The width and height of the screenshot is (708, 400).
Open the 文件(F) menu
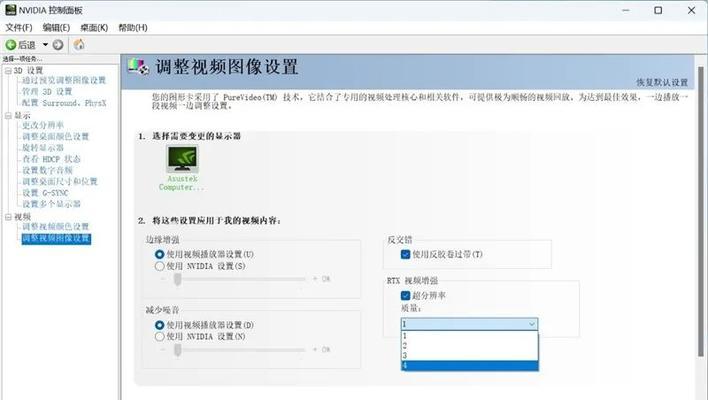tap(19, 28)
